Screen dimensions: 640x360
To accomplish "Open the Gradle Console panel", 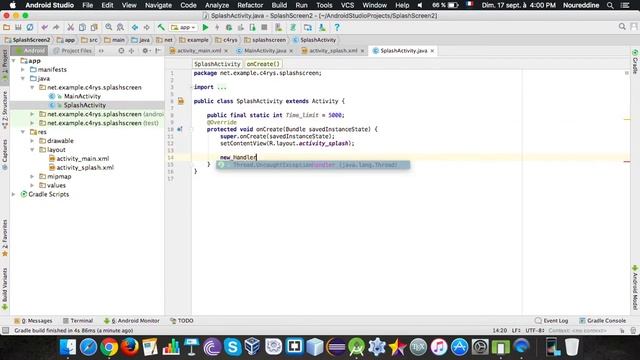I will 602,321.
